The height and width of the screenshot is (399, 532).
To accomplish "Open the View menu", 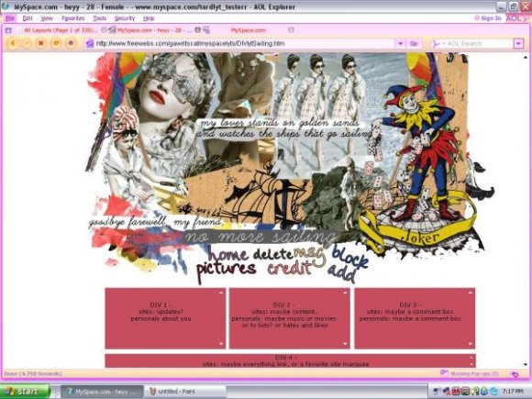I will click(x=47, y=18).
